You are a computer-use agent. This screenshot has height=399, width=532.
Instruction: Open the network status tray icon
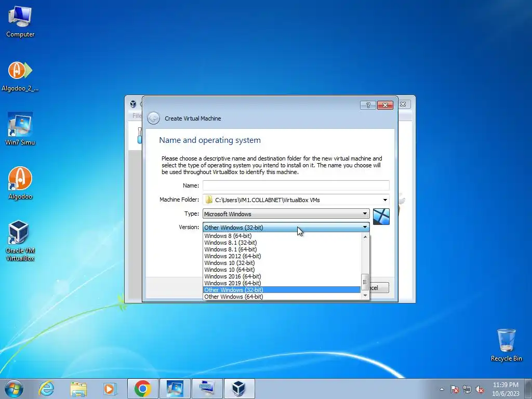point(467,389)
